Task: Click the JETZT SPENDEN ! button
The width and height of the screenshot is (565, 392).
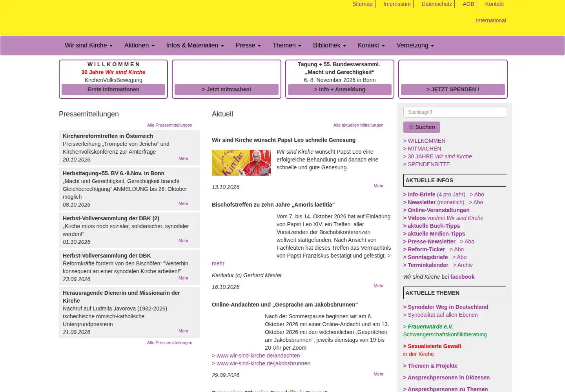Action: point(453,89)
